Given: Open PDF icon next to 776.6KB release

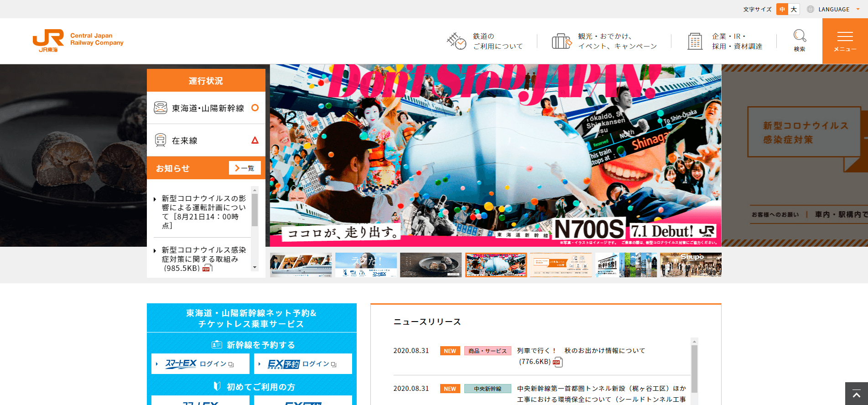Looking at the screenshot, I should tap(558, 362).
